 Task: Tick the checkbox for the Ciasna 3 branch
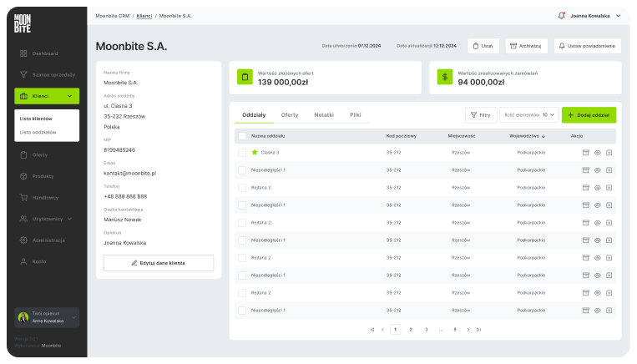(x=242, y=153)
